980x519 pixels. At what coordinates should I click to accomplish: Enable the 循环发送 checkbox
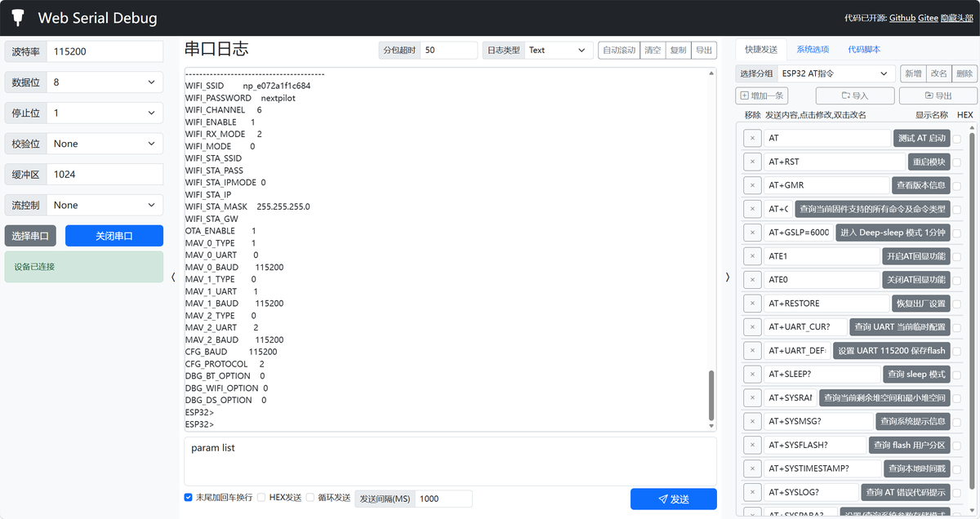click(x=310, y=498)
